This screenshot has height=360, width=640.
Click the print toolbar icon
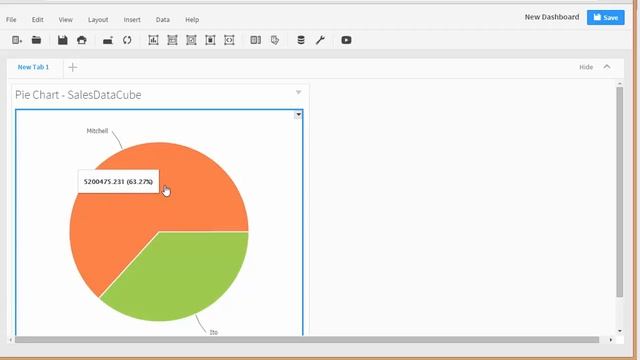tap(82, 40)
